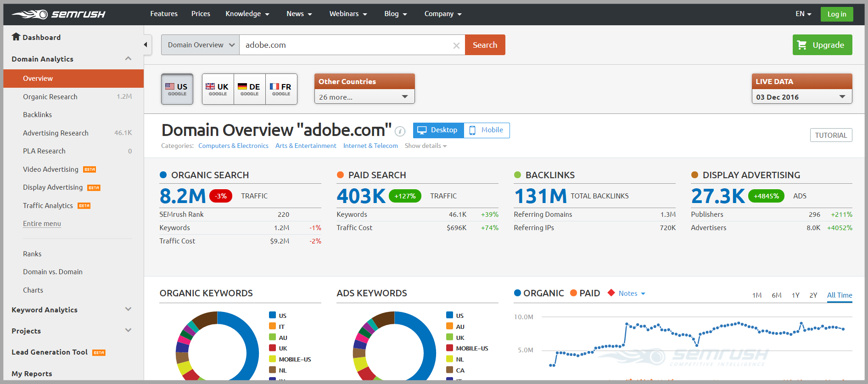Click the orange Search button
This screenshot has height=384, width=868.
point(485,45)
